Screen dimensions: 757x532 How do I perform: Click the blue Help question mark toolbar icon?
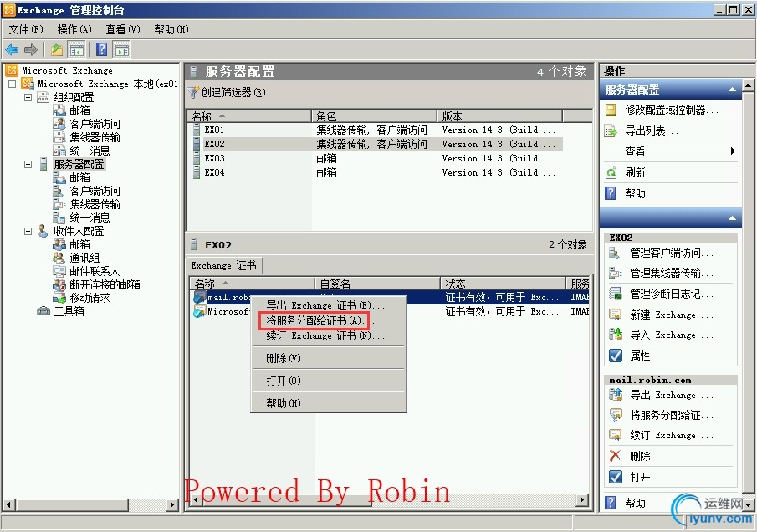point(102,49)
